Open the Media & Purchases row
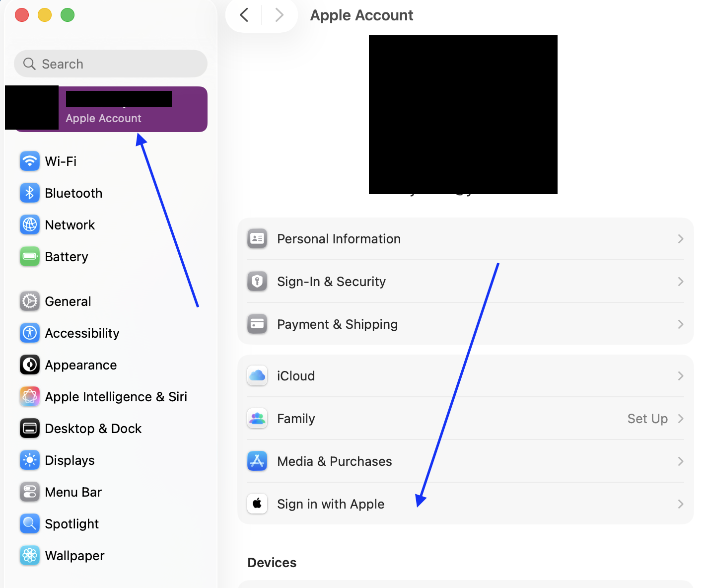The width and height of the screenshot is (709, 588). 466,461
